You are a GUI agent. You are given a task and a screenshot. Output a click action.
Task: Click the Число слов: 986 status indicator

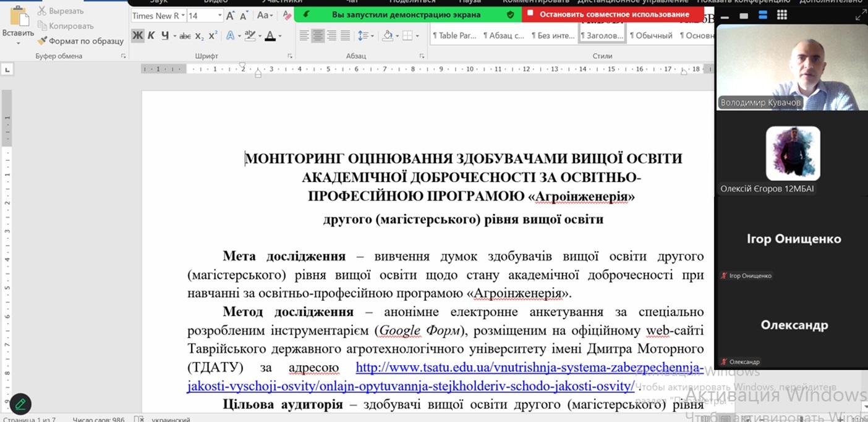[98, 419]
